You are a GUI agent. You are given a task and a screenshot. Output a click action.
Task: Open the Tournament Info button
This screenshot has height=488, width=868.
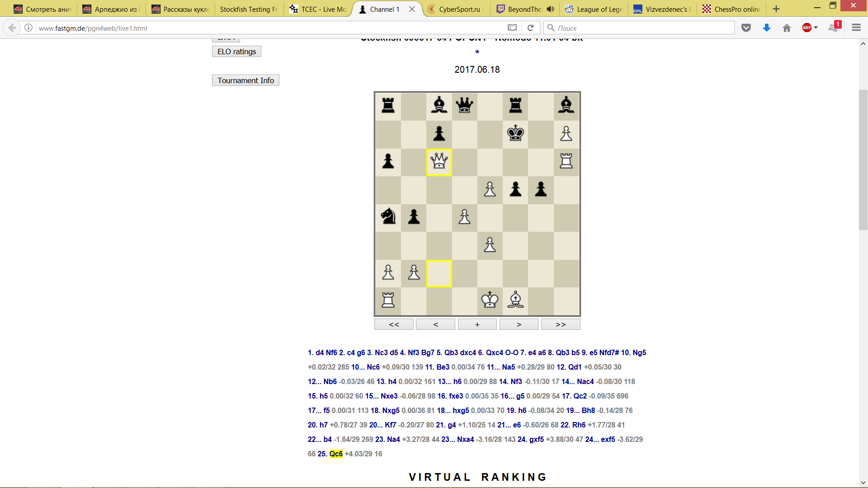pos(245,80)
